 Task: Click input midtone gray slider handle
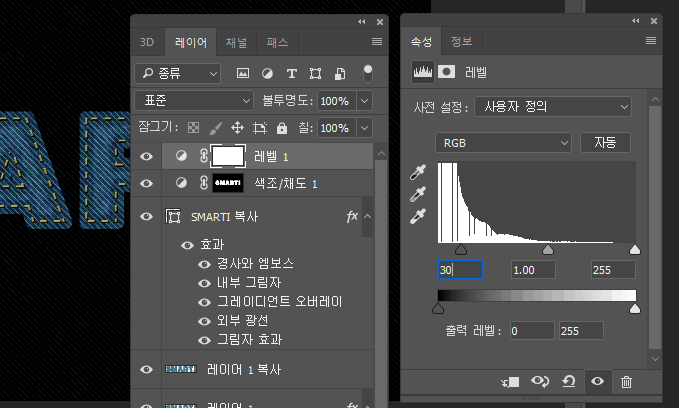tap(548, 249)
